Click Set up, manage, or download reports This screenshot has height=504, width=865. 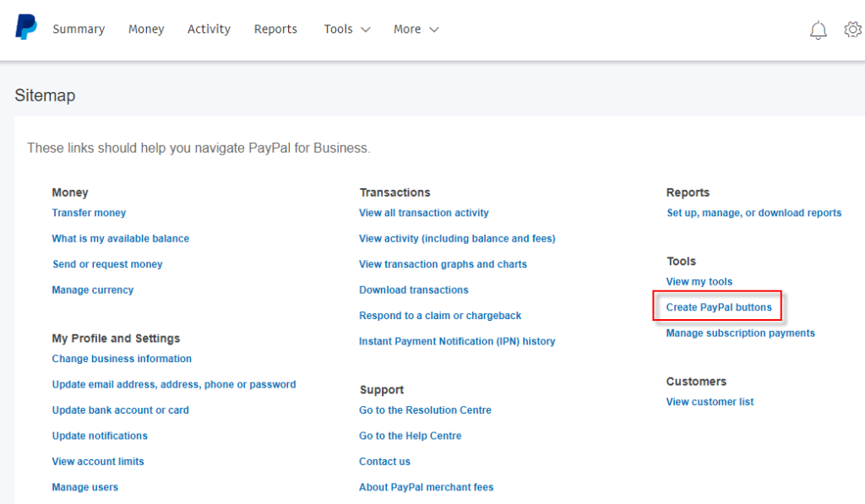pyautogui.click(x=754, y=213)
